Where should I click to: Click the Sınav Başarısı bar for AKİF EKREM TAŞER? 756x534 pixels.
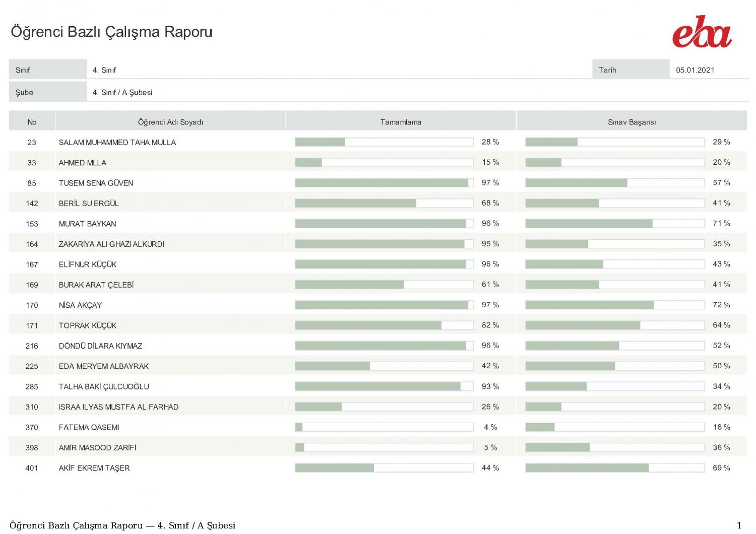pos(614,468)
